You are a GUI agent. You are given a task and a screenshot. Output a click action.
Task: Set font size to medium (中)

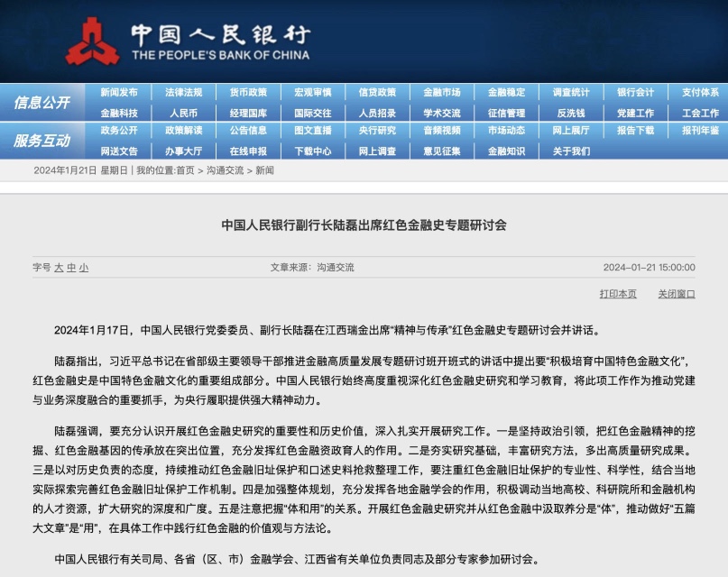pos(71,268)
